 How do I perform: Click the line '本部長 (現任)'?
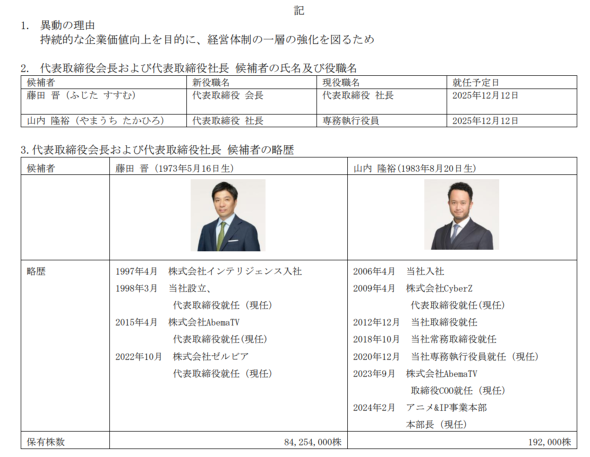tap(436, 425)
